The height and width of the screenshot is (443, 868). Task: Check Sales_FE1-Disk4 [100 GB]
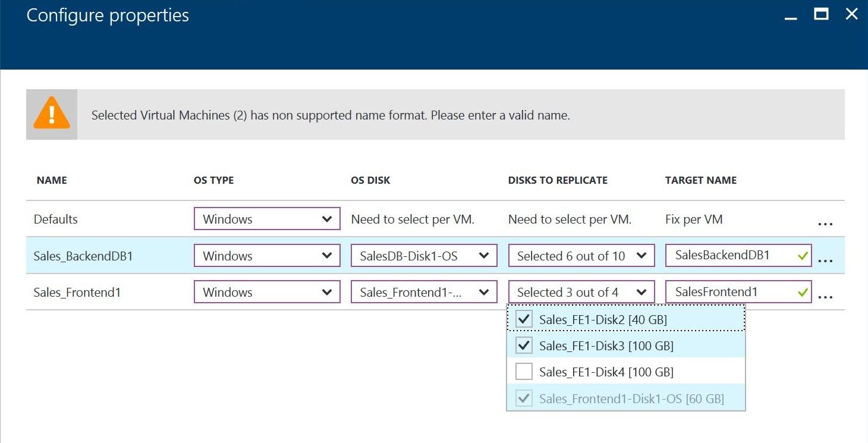pos(523,371)
